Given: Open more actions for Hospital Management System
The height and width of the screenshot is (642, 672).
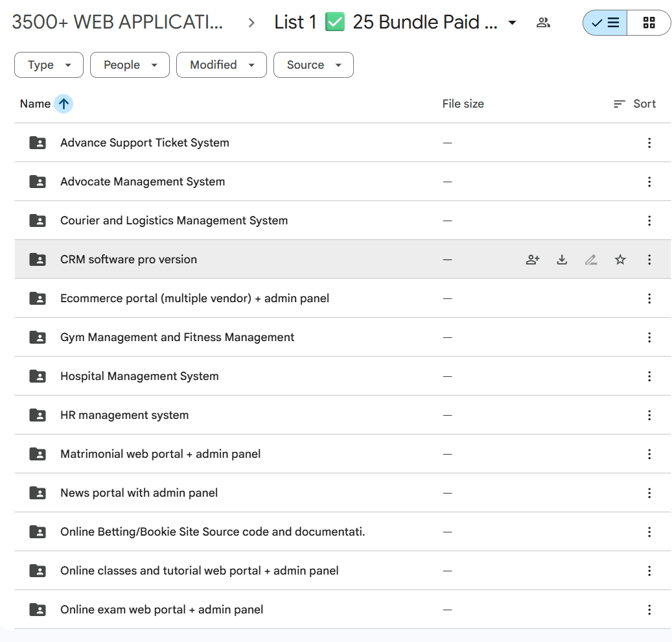Looking at the screenshot, I should 649,376.
